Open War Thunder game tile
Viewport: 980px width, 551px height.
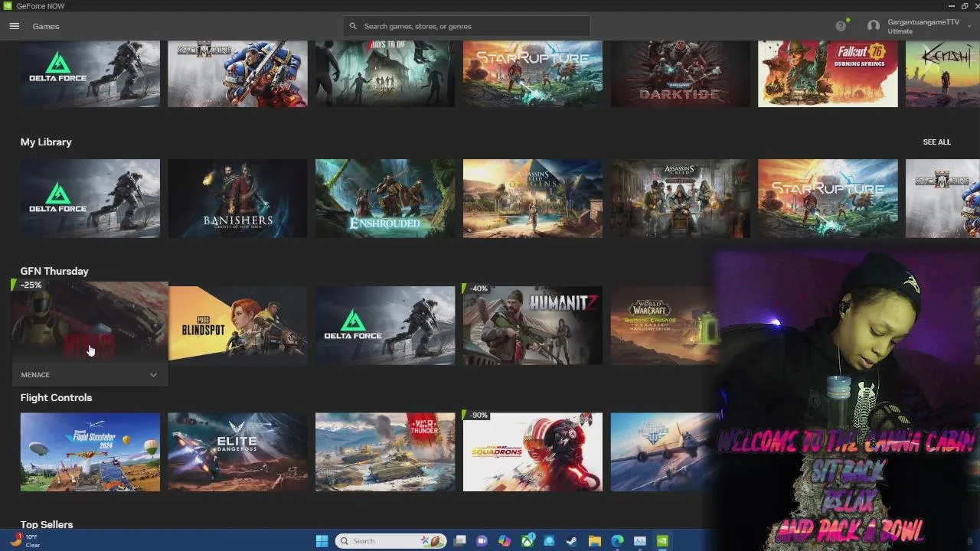(x=385, y=452)
